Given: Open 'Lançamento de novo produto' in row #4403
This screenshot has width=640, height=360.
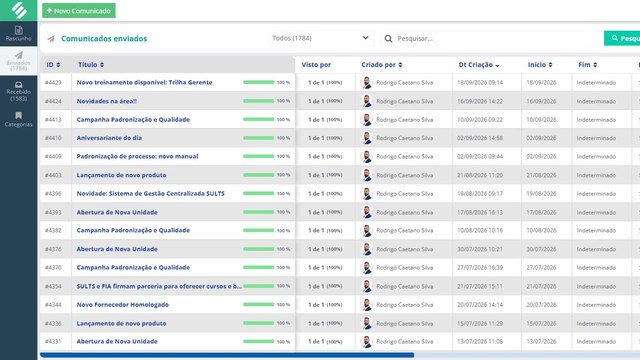Looking at the screenshot, I should (x=121, y=175).
